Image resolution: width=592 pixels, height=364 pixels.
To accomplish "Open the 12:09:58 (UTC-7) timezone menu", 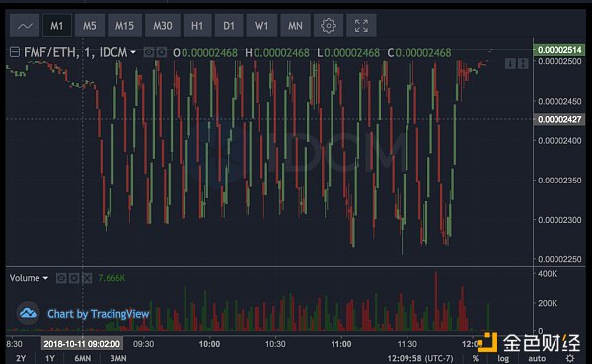I will pos(420,358).
